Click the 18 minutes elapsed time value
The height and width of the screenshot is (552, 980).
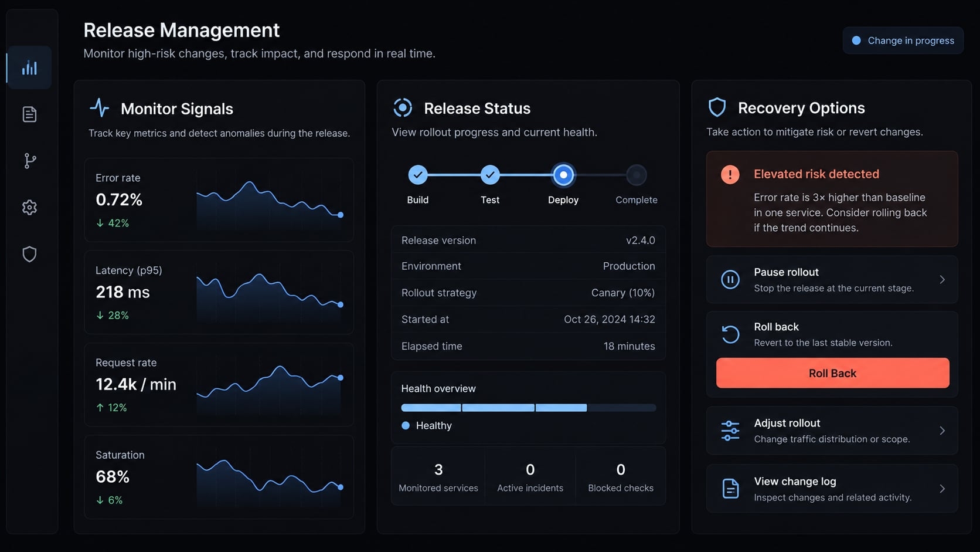tap(629, 346)
